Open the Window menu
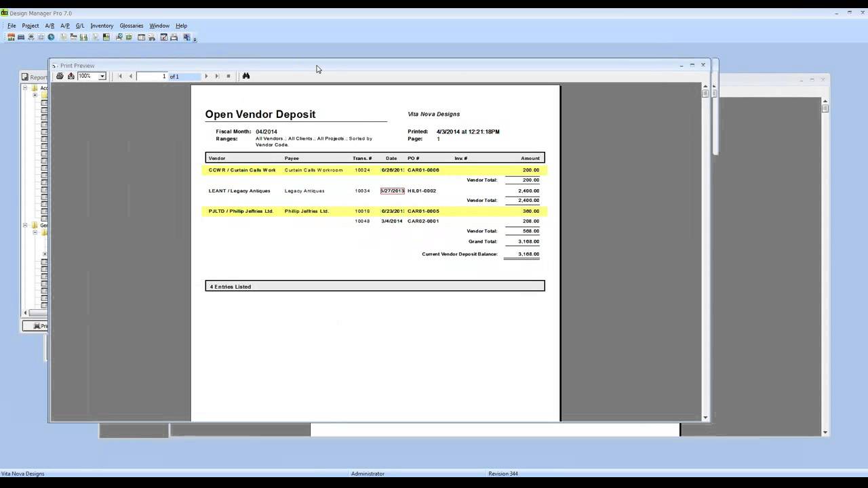Viewport: 868px width, 488px height. coord(159,26)
